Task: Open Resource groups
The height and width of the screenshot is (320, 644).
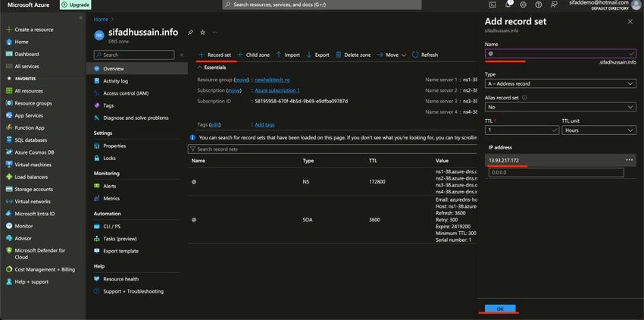Action: (x=29, y=103)
